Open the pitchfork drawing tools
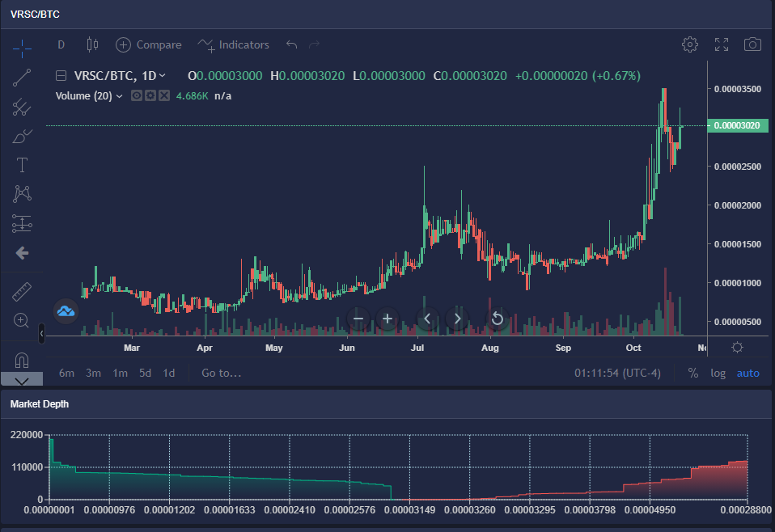775x532 pixels. [22, 107]
